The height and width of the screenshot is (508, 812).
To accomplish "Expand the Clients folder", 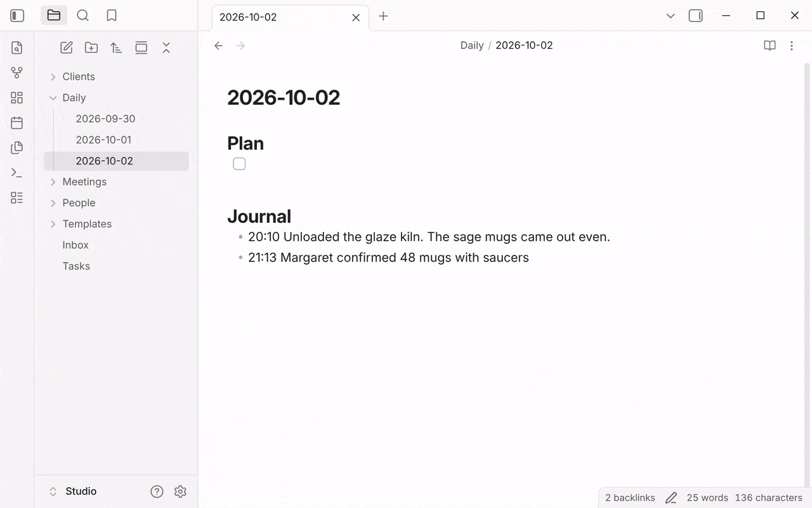I will (x=53, y=77).
